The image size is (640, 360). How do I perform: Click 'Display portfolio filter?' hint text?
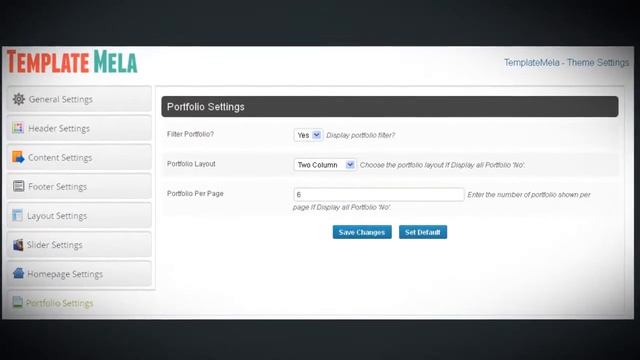coord(360,135)
